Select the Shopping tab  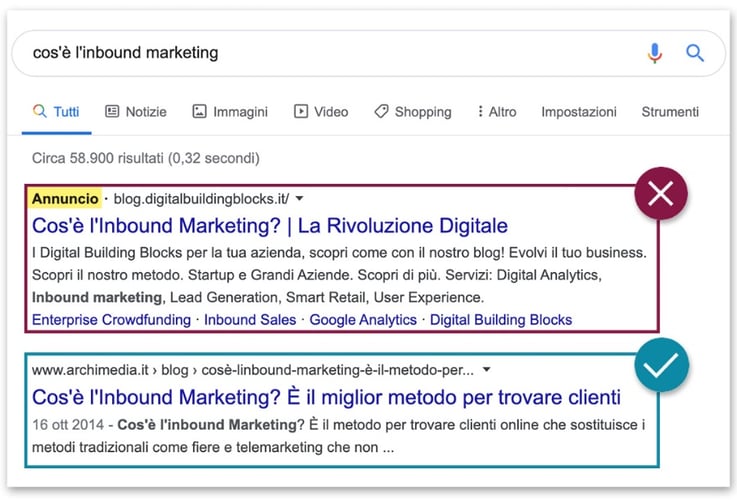click(x=412, y=112)
